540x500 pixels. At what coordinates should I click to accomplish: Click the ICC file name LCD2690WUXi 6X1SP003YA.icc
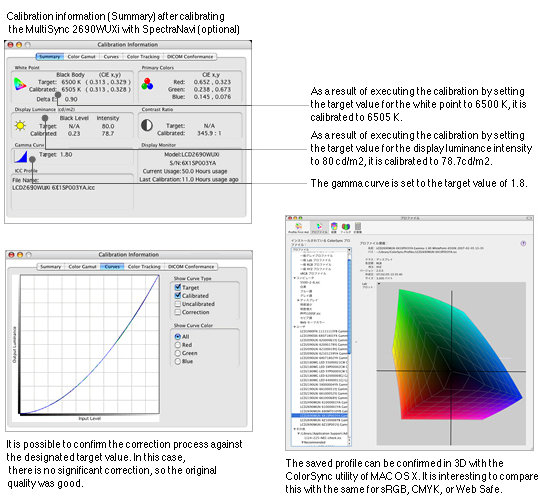coord(53,188)
